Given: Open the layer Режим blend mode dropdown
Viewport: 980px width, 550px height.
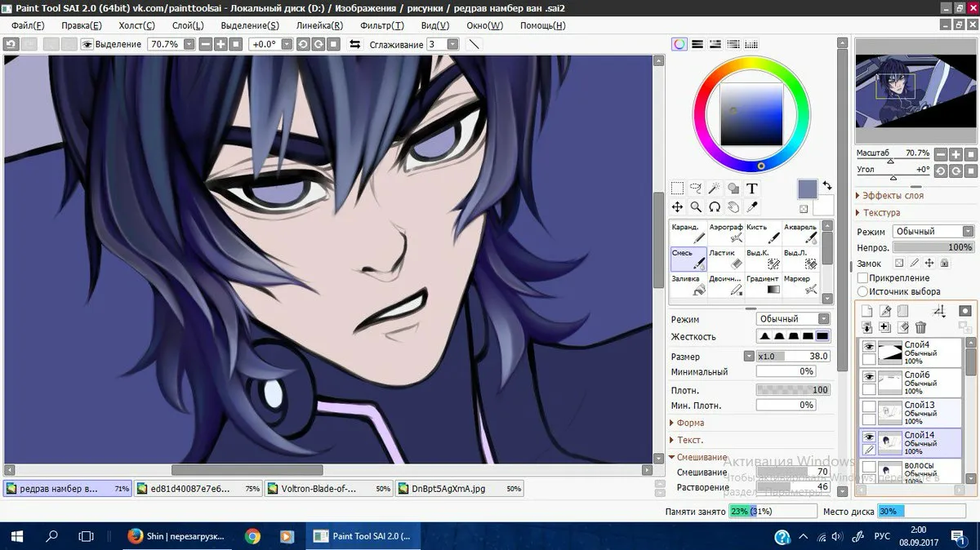Looking at the screenshot, I should (933, 231).
